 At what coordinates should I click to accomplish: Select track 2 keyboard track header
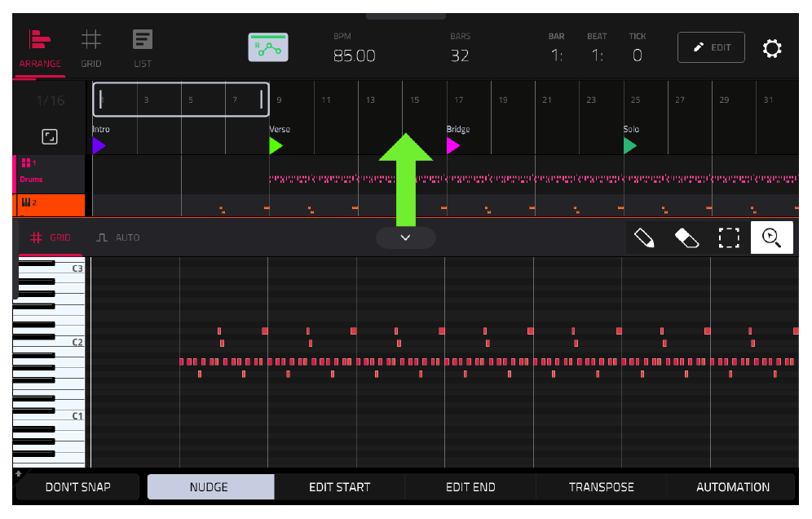pyautogui.click(x=49, y=206)
